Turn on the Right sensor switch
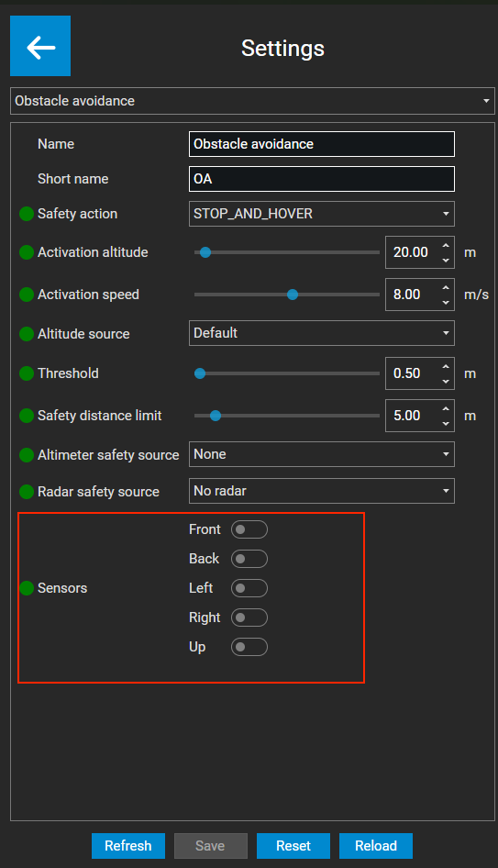This screenshot has height=868, width=498. point(249,618)
